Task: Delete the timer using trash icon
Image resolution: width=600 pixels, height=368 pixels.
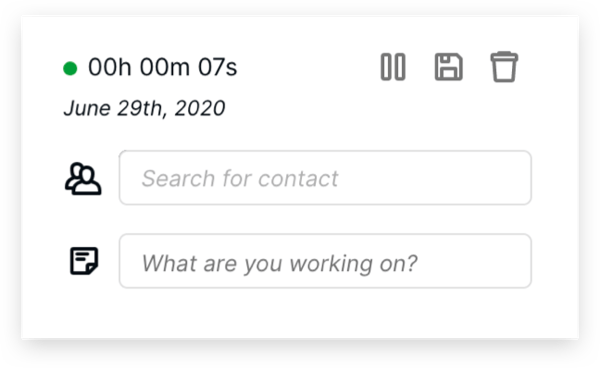Action: pos(504,67)
